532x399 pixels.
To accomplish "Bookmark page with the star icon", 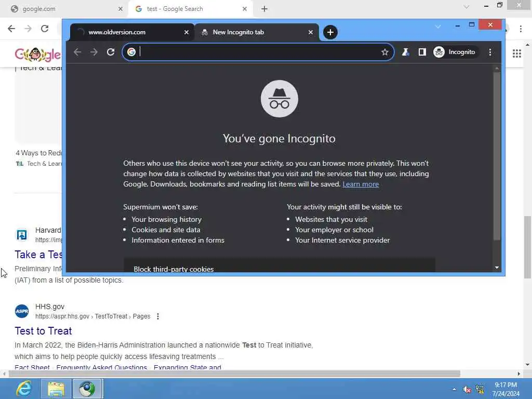I will coord(385,52).
